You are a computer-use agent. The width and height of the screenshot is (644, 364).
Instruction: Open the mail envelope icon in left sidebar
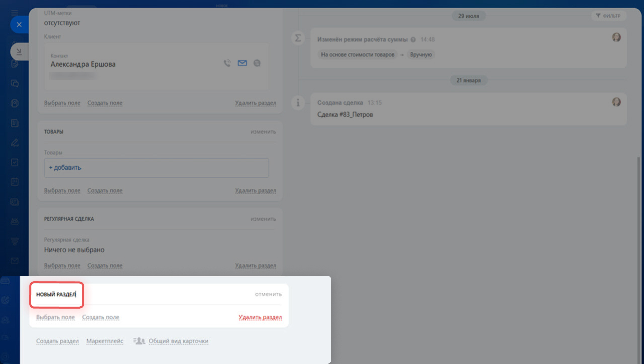click(x=15, y=261)
